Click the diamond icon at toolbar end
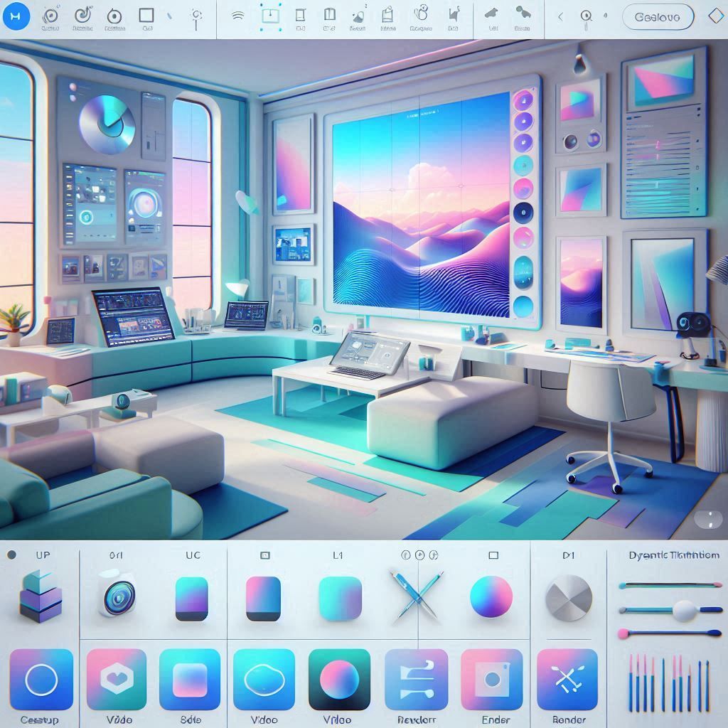The width and height of the screenshot is (728, 728). [717, 16]
